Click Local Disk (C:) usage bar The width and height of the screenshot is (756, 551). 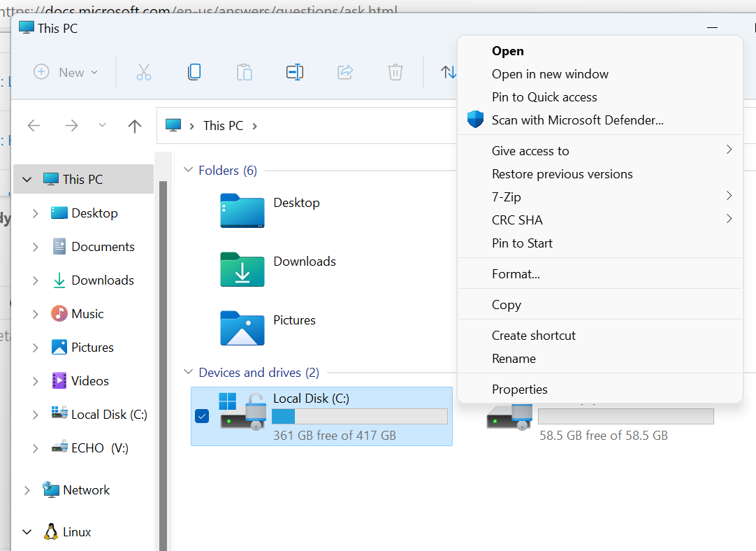[x=360, y=416]
